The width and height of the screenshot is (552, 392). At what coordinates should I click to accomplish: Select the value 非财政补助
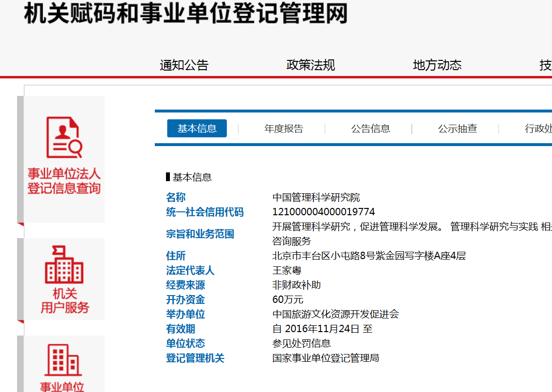(296, 285)
